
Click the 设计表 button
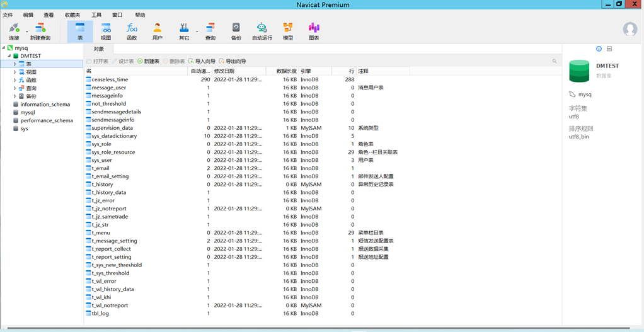(x=123, y=61)
